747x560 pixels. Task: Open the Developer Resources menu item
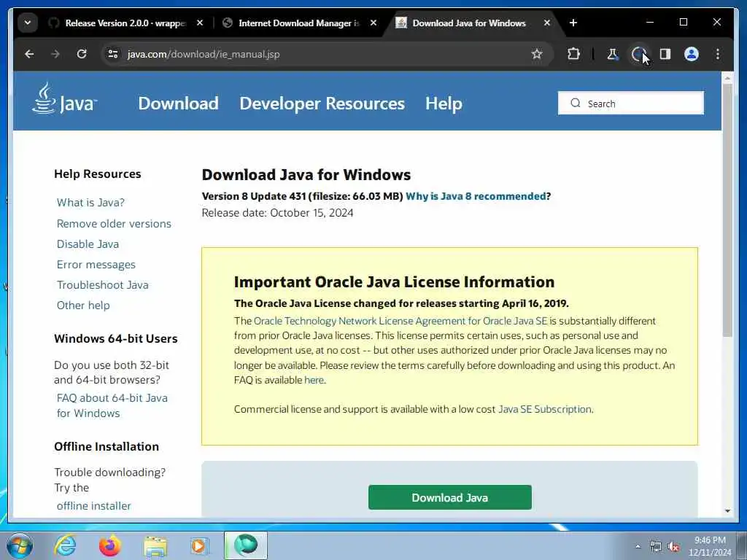tap(322, 104)
